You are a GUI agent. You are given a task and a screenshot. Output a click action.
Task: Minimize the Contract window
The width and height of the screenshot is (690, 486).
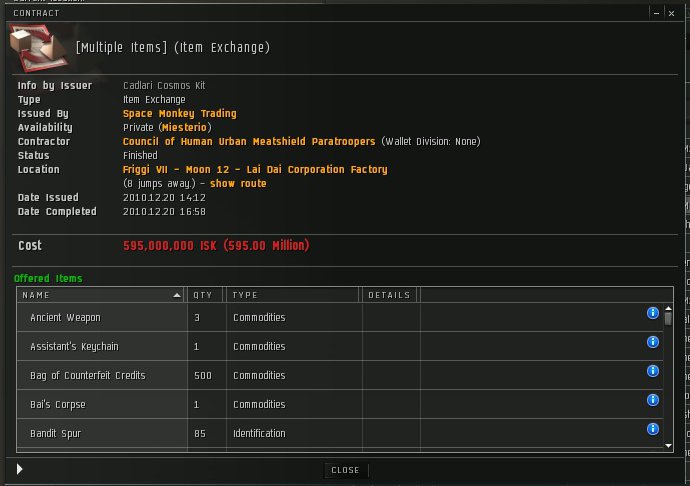click(656, 13)
